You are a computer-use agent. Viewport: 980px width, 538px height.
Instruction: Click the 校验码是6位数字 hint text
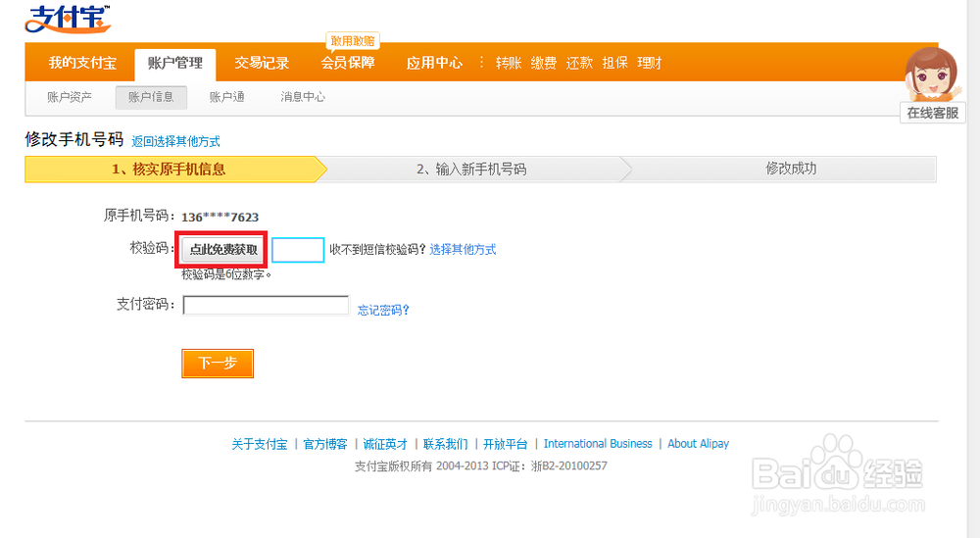coord(226,274)
